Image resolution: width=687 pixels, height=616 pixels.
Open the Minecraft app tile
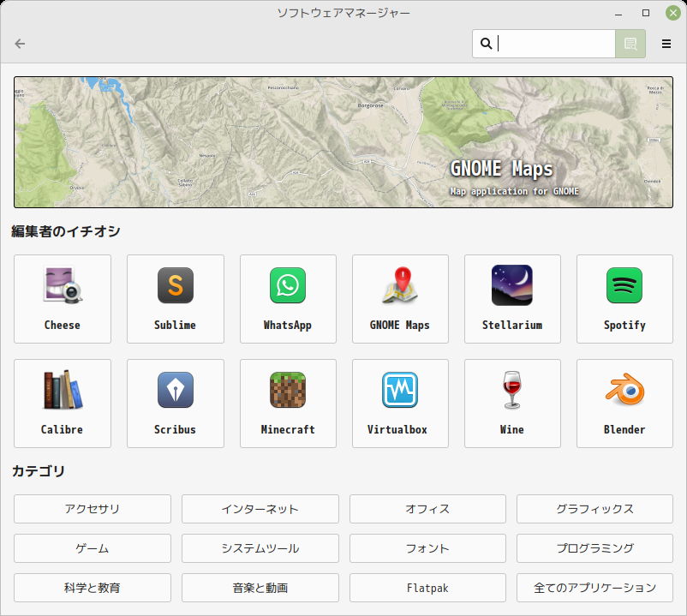pos(288,404)
